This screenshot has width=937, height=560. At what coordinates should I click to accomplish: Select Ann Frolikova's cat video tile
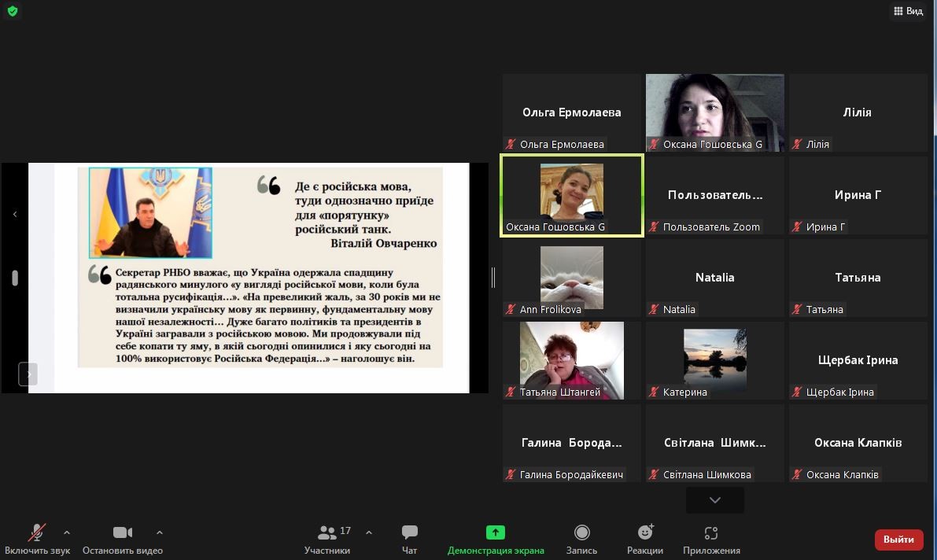point(571,278)
